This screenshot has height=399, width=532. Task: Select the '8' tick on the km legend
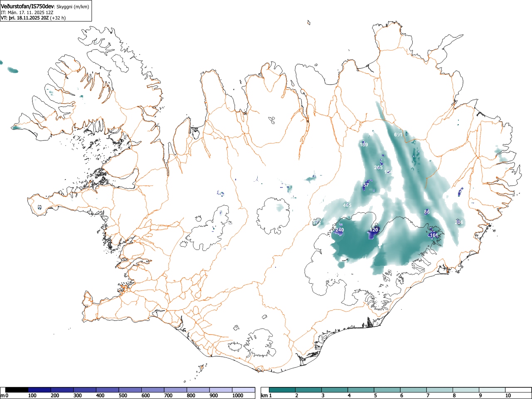(454, 396)
